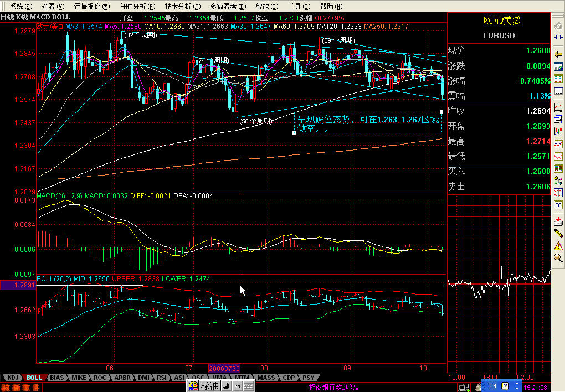This screenshot has width=565, height=392.
Task: Toggle the IME punctuation mode icon
Action: click(x=237, y=386)
